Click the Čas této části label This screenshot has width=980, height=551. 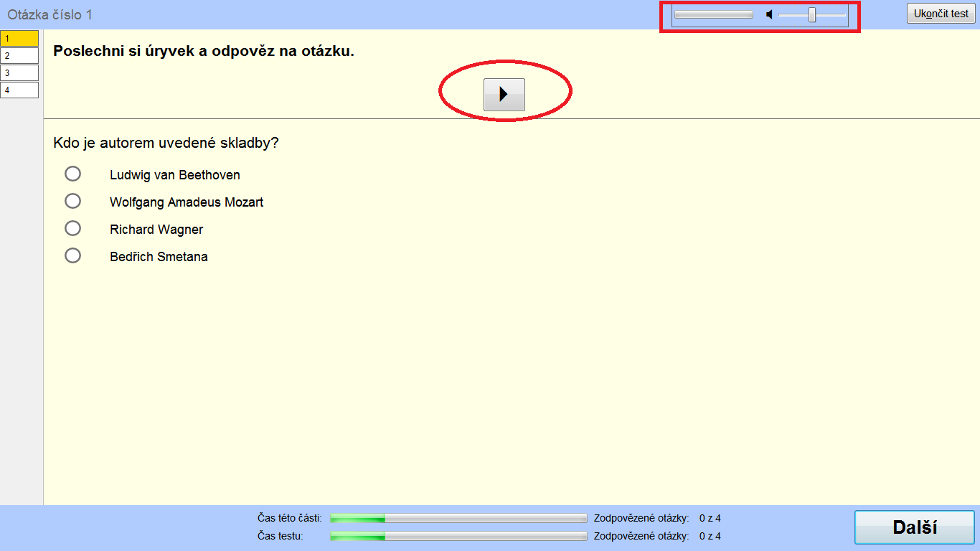tap(290, 518)
